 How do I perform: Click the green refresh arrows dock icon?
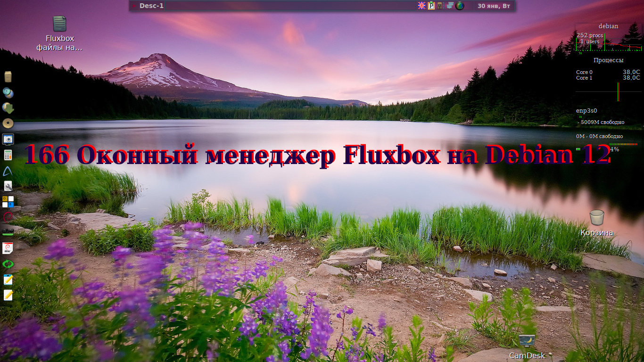click(8, 264)
